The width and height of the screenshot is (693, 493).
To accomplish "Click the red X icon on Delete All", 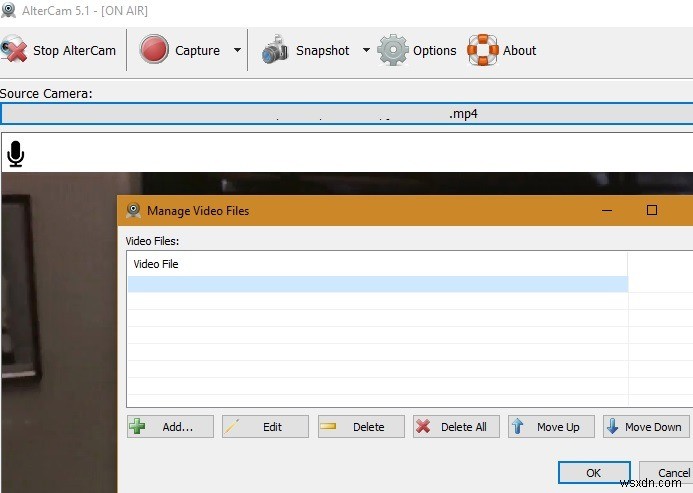I will coord(423,427).
